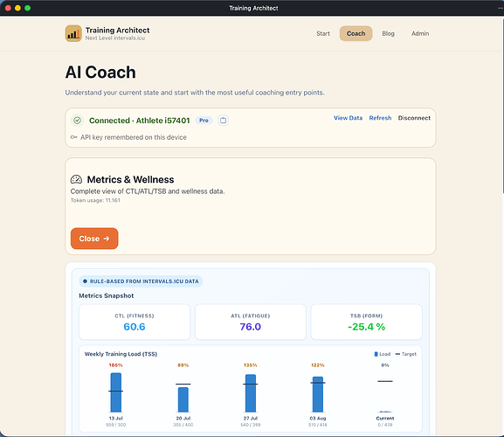The image size is (504, 437).
Task: Click the green connected checkmark icon
Action: point(77,121)
